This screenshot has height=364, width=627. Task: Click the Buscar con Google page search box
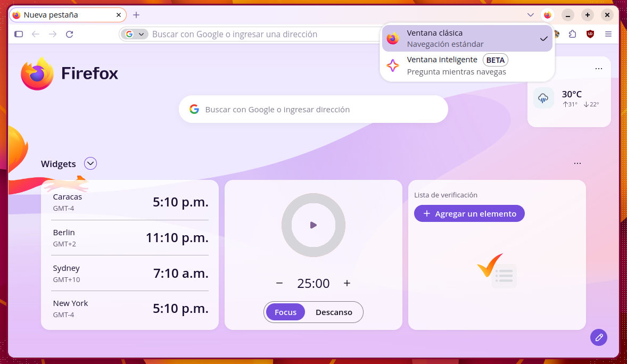click(313, 109)
